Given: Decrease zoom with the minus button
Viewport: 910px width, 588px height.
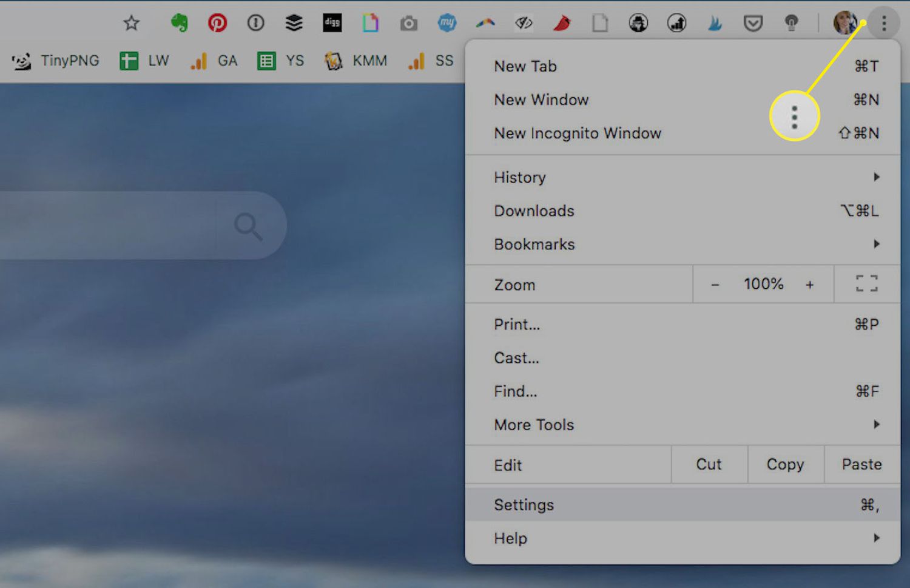Looking at the screenshot, I should coord(715,284).
